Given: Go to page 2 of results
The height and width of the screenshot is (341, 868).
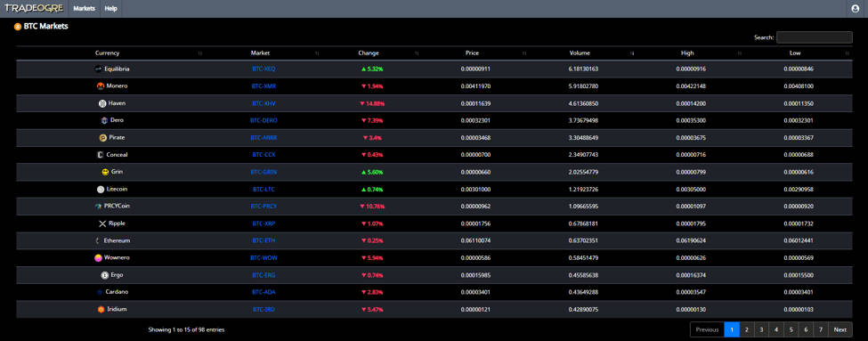Looking at the screenshot, I should [x=747, y=330].
